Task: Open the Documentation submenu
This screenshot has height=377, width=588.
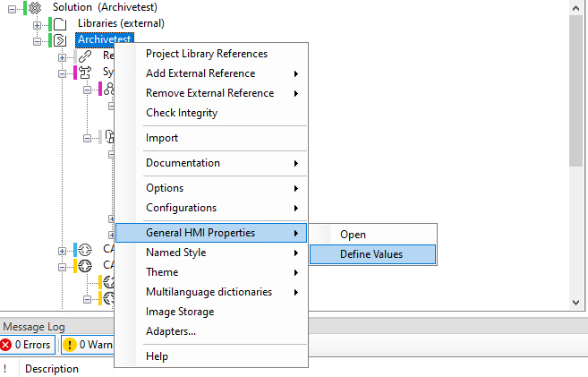Action: (211, 163)
